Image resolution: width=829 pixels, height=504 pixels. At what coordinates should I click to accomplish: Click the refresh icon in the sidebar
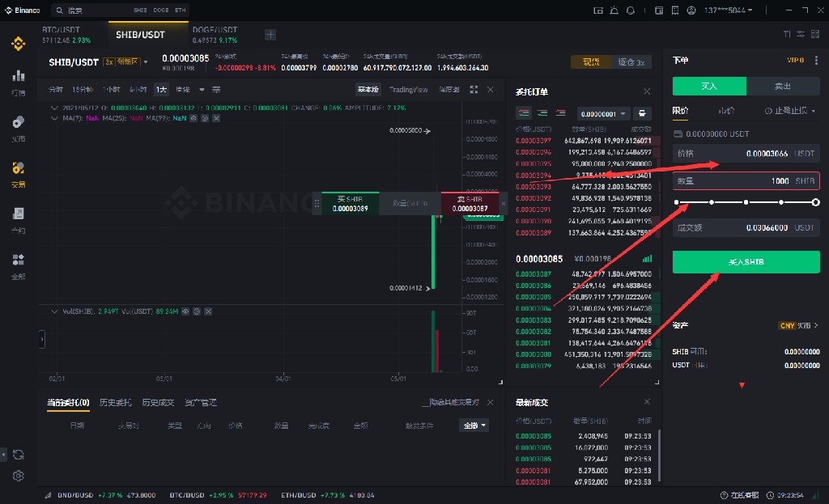(x=19, y=455)
